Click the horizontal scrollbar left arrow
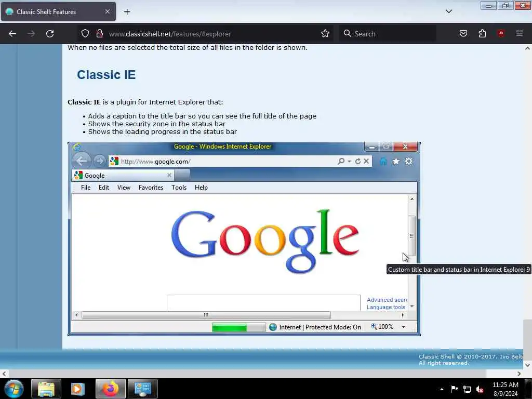532x399 pixels. tap(4, 374)
